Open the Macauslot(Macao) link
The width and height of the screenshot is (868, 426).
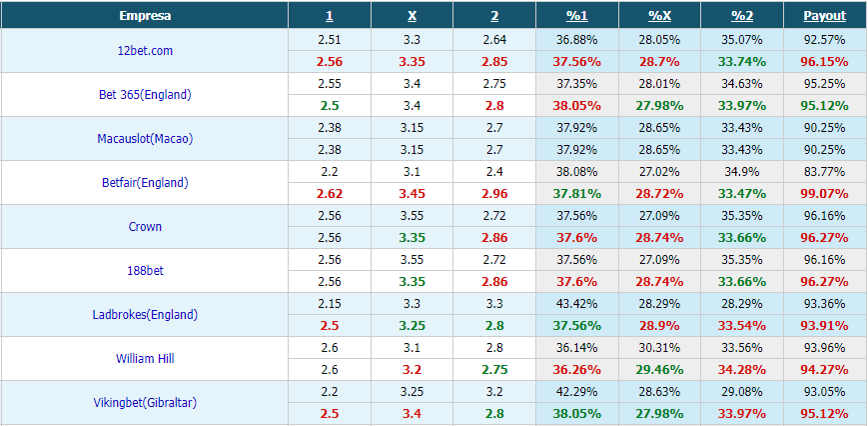point(145,138)
